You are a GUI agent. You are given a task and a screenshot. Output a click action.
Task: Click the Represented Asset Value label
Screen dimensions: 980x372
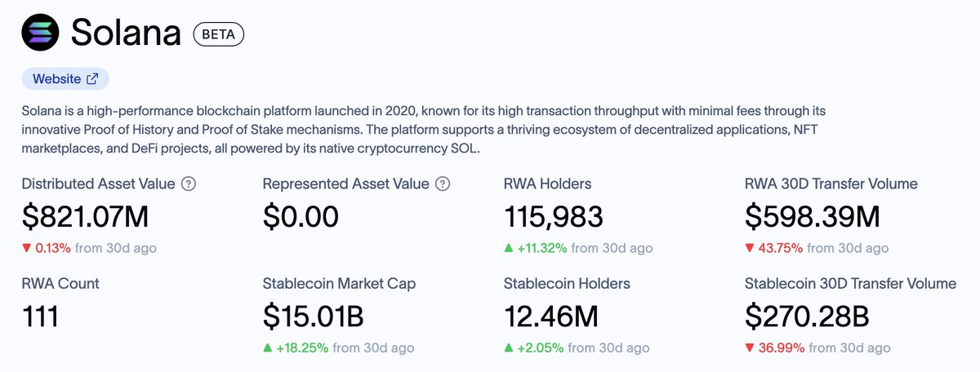(x=346, y=184)
